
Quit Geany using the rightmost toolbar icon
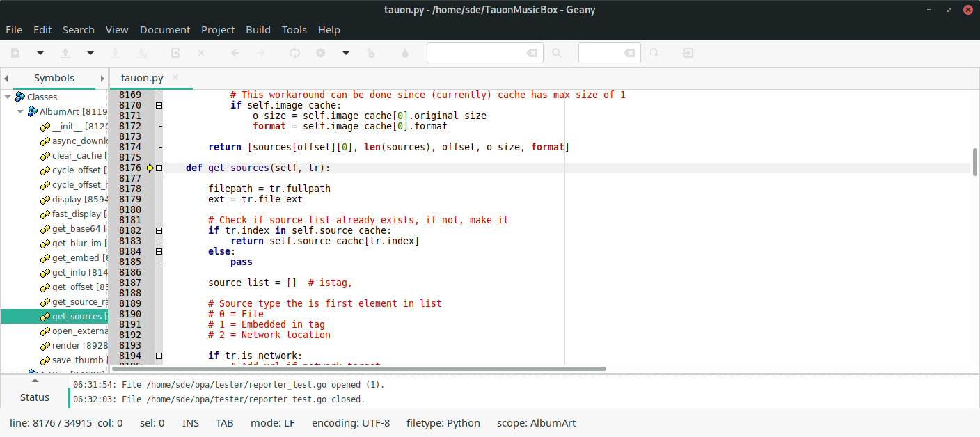coord(687,52)
